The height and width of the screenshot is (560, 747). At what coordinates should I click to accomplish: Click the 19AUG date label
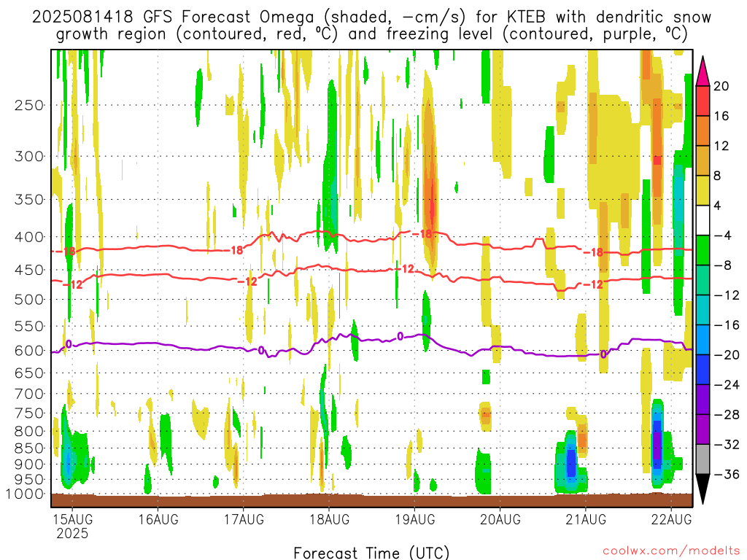pyautogui.click(x=415, y=519)
